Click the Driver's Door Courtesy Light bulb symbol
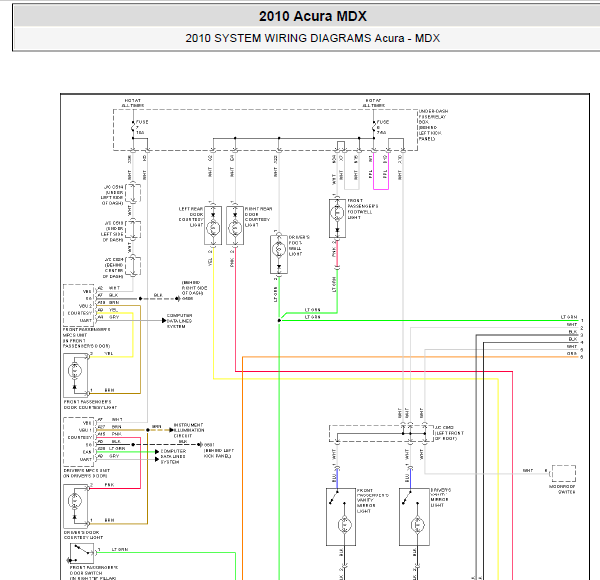This screenshot has width=600, height=580. tap(75, 500)
